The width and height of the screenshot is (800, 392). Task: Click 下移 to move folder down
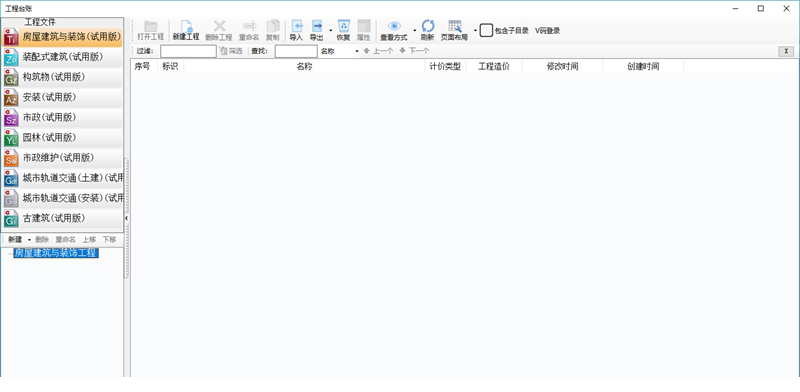[109, 239]
